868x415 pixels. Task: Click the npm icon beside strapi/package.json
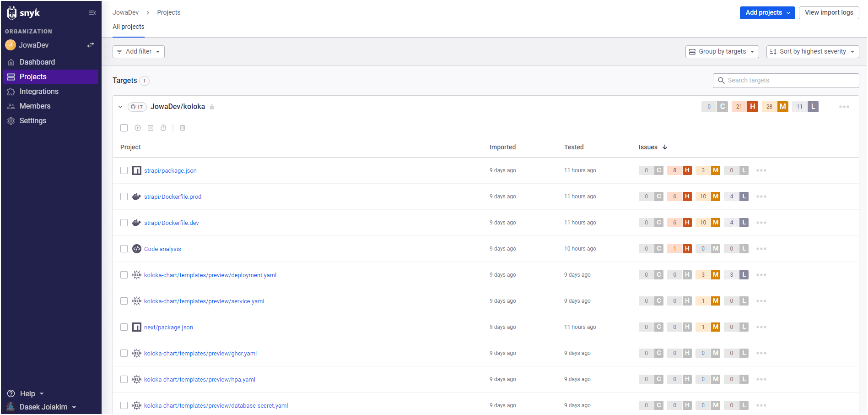(137, 170)
